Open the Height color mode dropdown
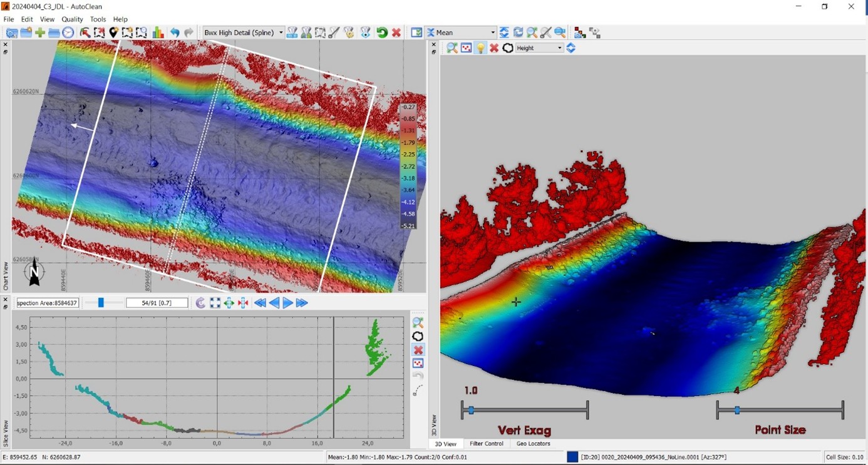Image resolution: width=868 pixels, height=465 pixels. [559, 48]
